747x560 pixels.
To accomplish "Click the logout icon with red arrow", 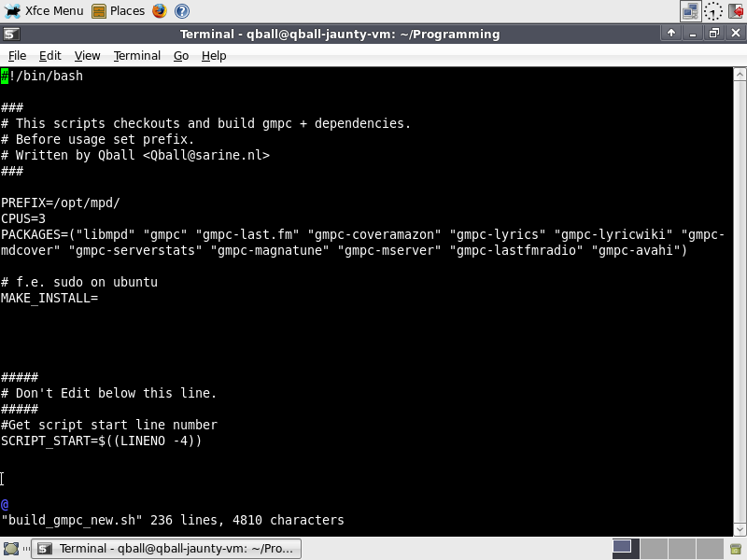I will point(736,11).
